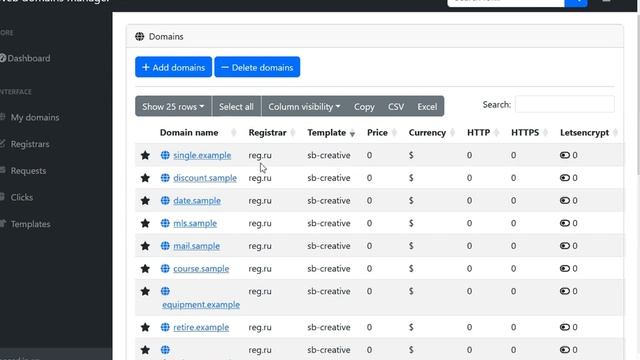The image size is (640, 360).
Task: Click the star icon for discount.sample
Action: 145,178
